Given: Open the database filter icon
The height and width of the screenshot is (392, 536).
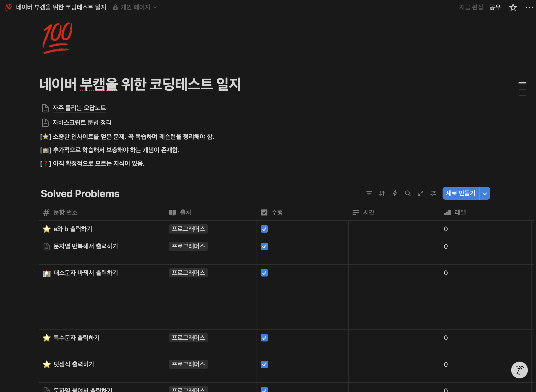Looking at the screenshot, I should click(369, 193).
